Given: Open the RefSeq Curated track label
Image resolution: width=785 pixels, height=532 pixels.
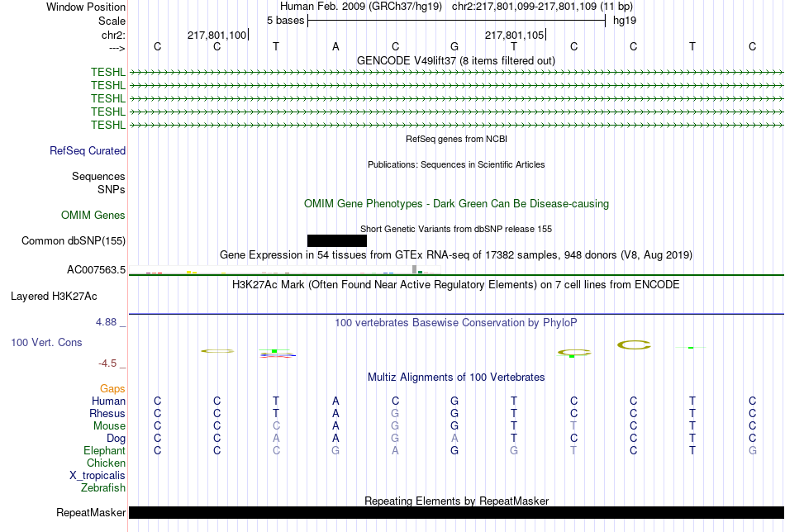Looking at the screenshot, I should (x=88, y=150).
